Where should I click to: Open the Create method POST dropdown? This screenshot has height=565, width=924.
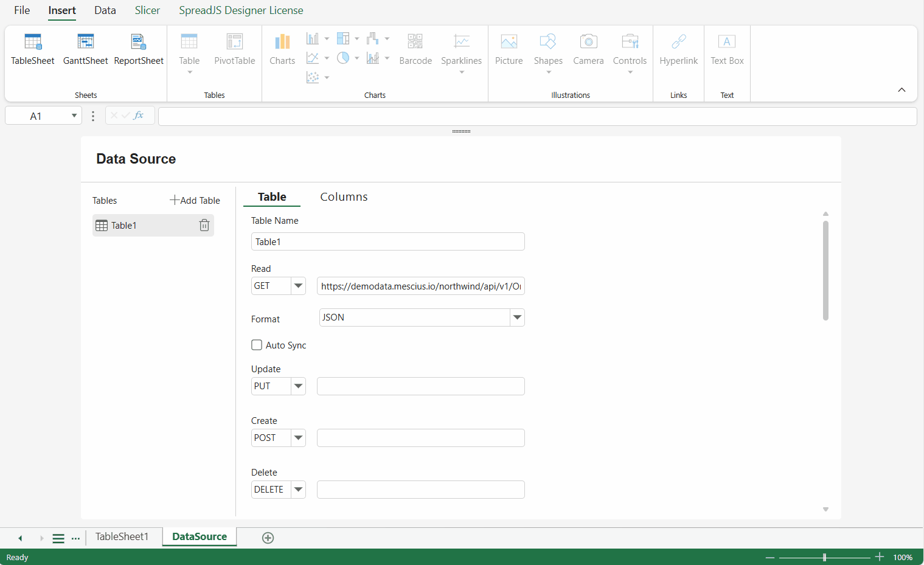pyautogui.click(x=298, y=438)
